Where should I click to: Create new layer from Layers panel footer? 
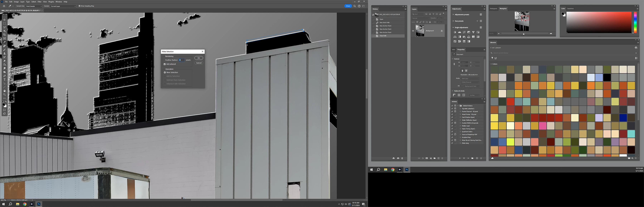pyautogui.click(x=438, y=158)
